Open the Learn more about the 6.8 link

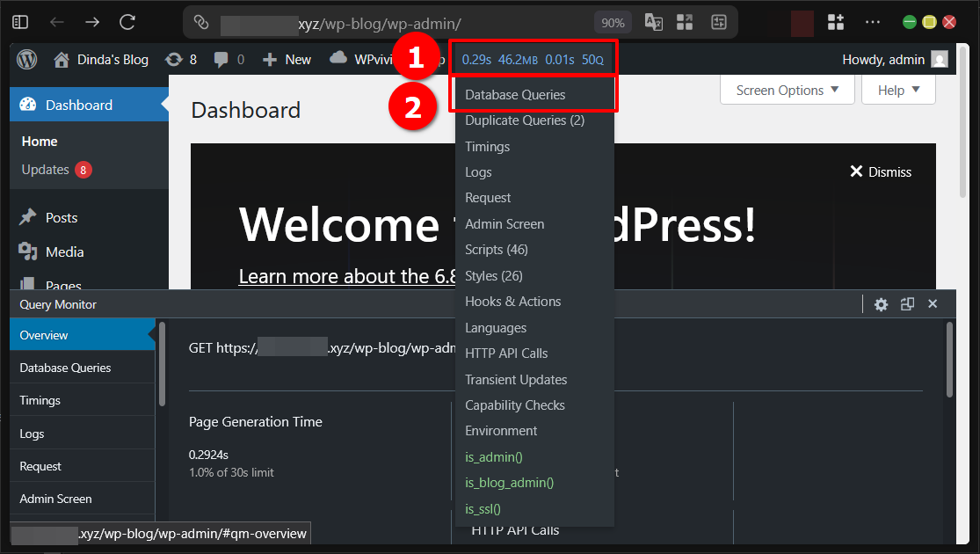tap(345, 276)
